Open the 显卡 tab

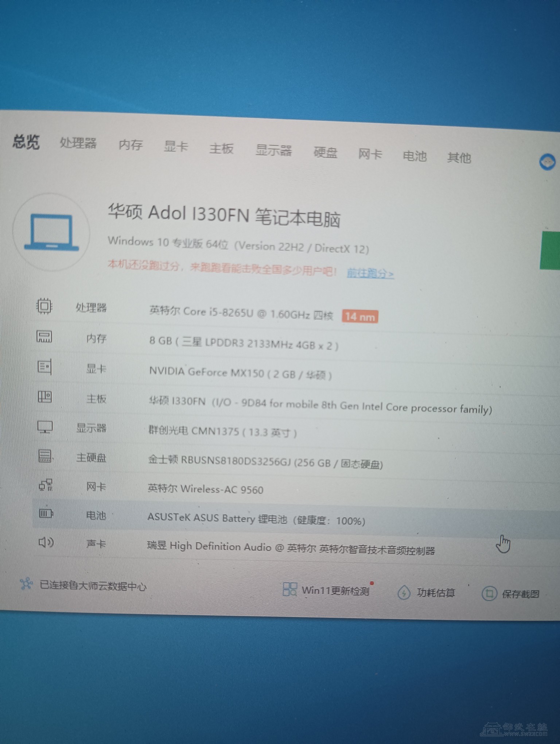pos(176,147)
